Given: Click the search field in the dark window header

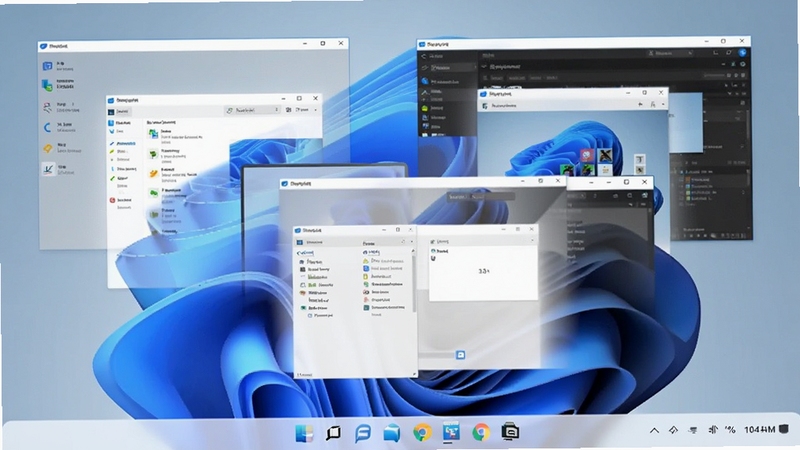Looking at the screenshot, I should point(669,53).
